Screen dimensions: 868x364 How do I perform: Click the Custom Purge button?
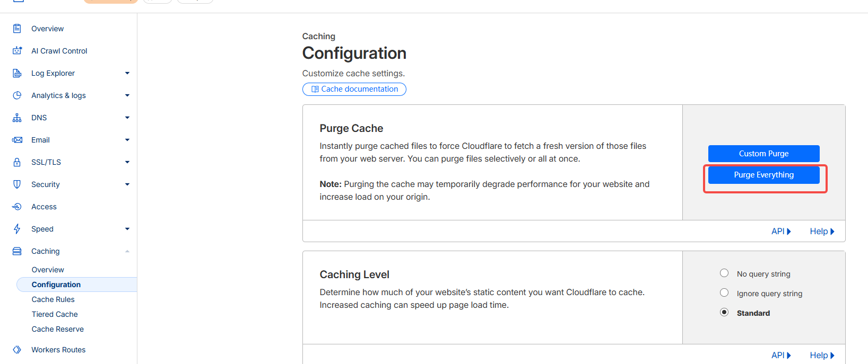pos(764,153)
